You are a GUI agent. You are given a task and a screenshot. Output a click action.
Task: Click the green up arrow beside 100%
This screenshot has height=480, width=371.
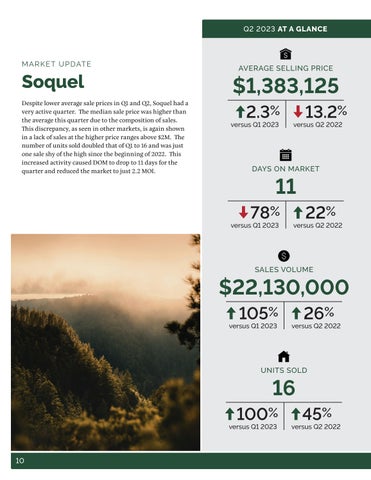pyautogui.click(x=229, y=414)
